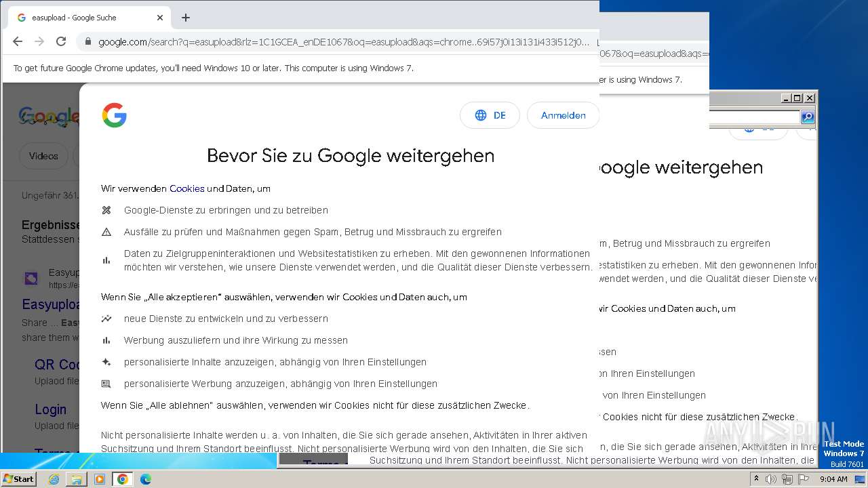Click the Google G logo in dialog

[115, 115]
